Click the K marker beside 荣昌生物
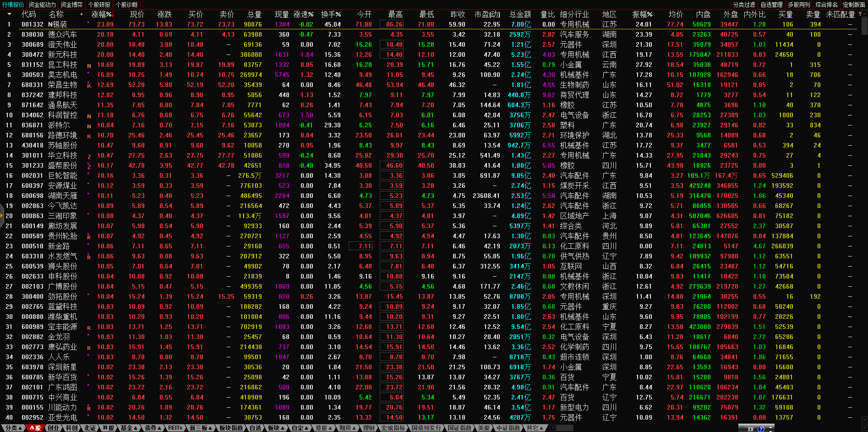The width and height of the screenshot is (868, 432). [x=89, y=86]
